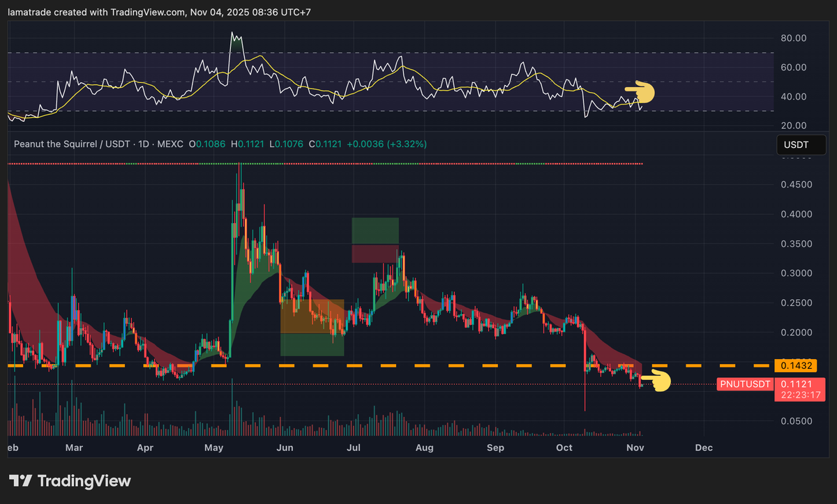837x504 pixels.
Task: Click the 0.3000 price scale label
Action: (x=795, y=274)
